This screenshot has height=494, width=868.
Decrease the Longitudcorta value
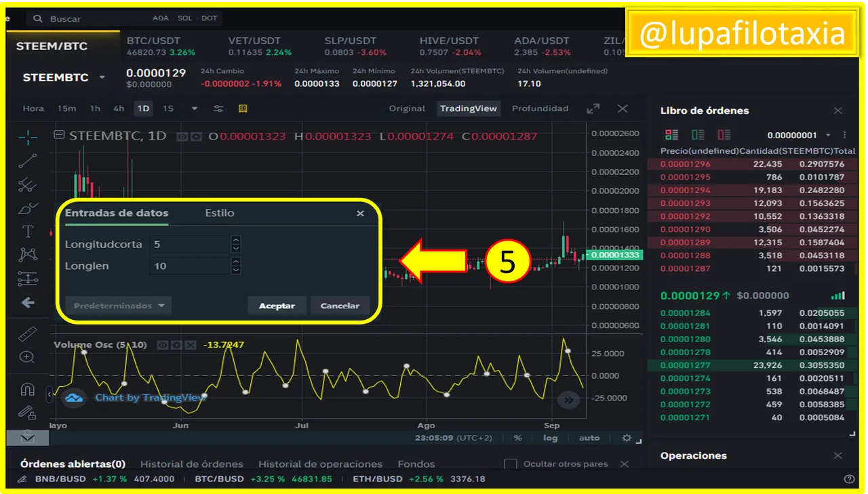tap(236, 248)
